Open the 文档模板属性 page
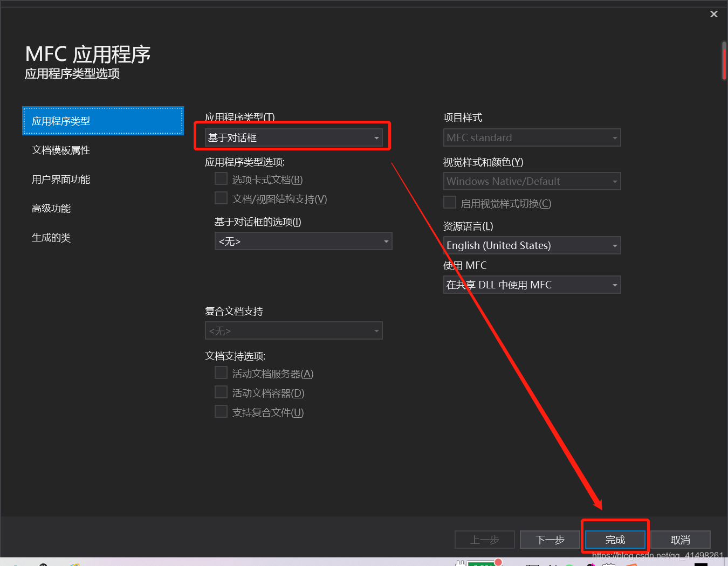Screen dimensions: 728x566 pyautogui.click(x=61, y=150)
